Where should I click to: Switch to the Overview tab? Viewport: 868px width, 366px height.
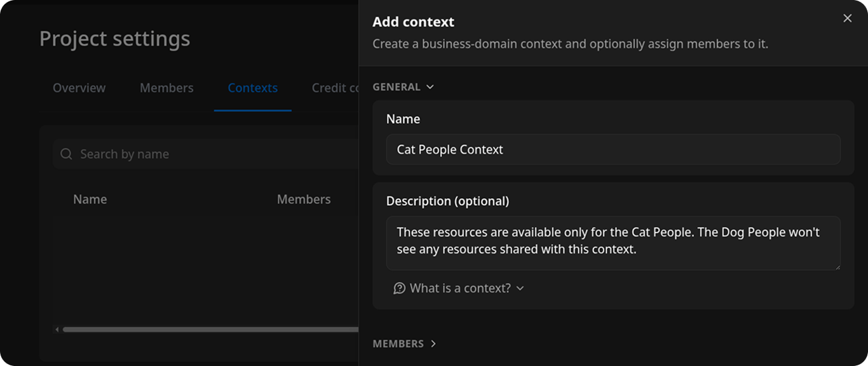(79, 88)
